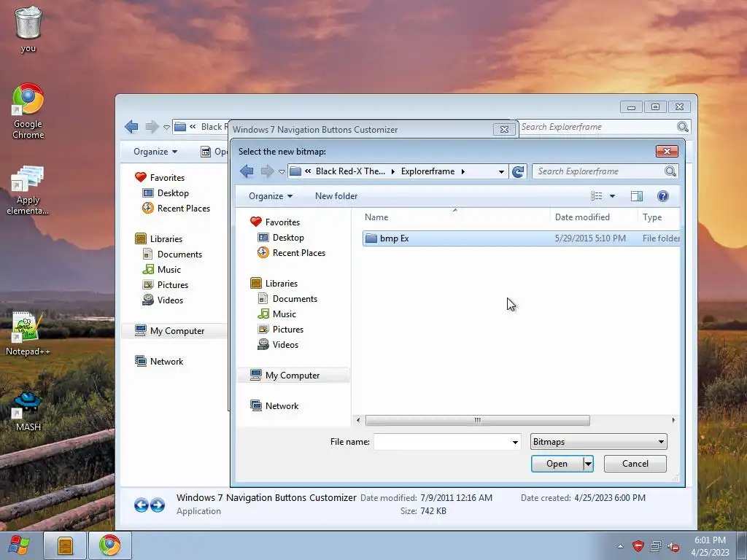
Task: Open the File name history dropdown
Action: click(515, 442)
